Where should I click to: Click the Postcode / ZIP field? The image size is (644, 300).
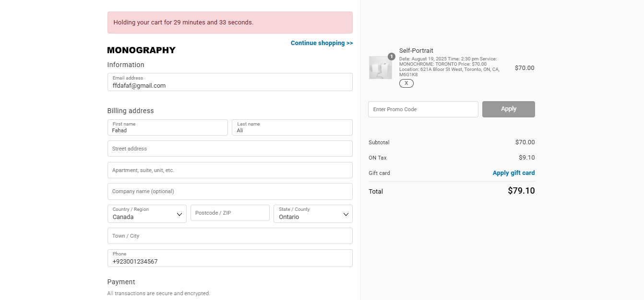tap(230, 213)
